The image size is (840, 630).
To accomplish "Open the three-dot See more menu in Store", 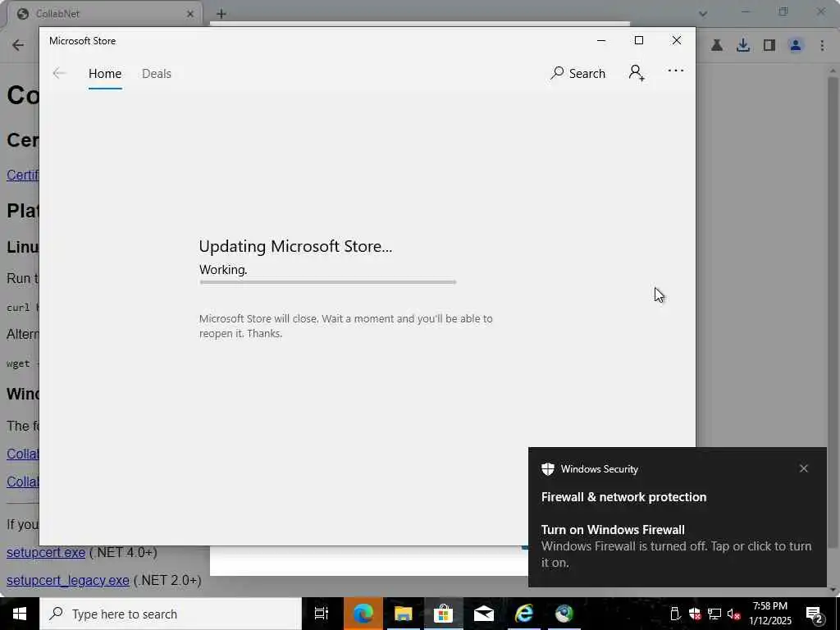I will click(676, 71).
